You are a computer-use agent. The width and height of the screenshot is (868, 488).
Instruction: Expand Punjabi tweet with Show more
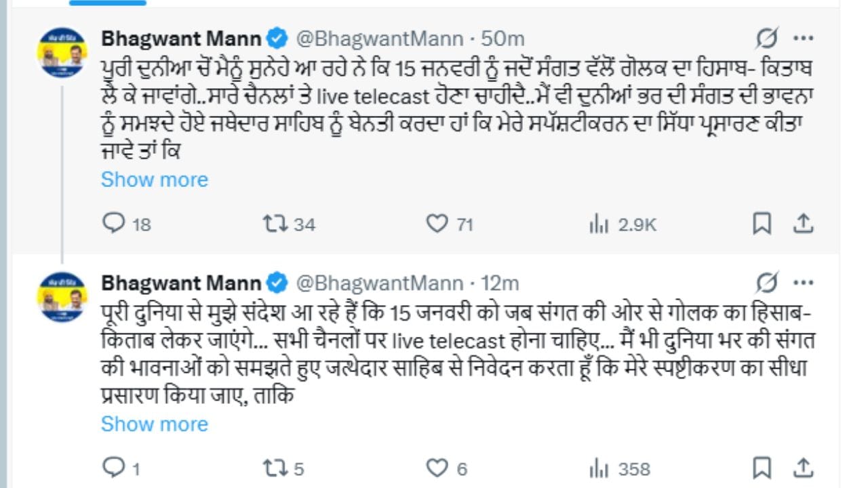tap(155, 180)
